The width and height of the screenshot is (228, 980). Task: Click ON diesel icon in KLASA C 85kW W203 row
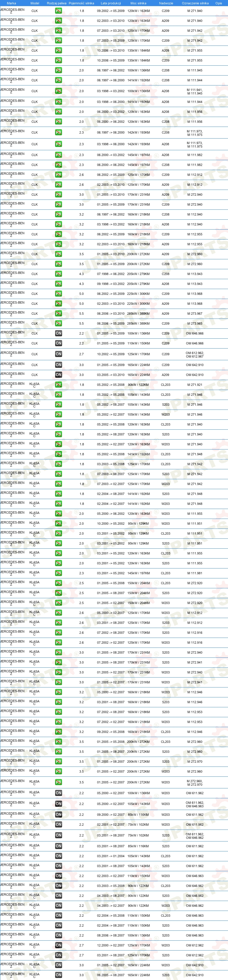[x=58, y=815]
